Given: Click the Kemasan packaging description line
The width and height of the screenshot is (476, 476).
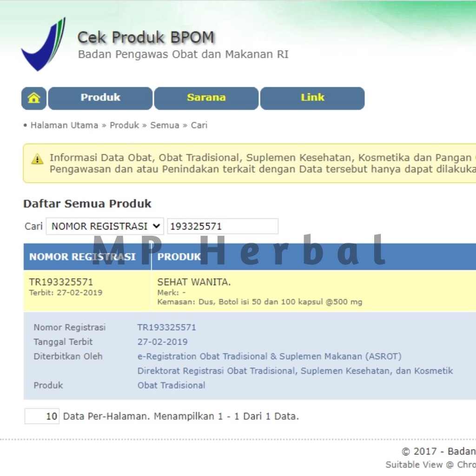Looking at the screenshot, I should pos(260,302).
